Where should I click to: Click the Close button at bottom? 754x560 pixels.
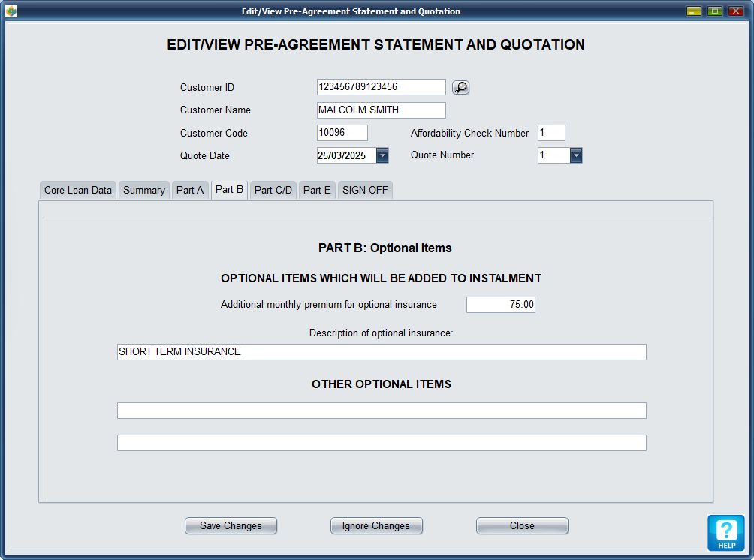(x=522, y=525)
